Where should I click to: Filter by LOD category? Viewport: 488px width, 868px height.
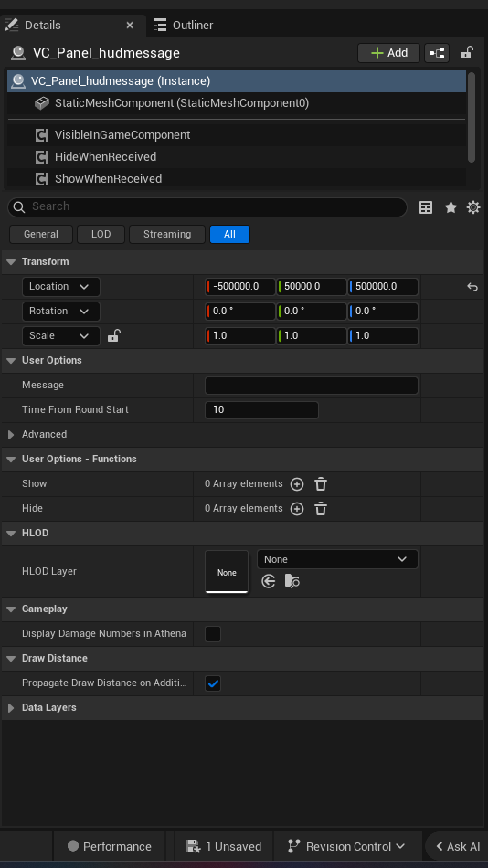point(101,234)
